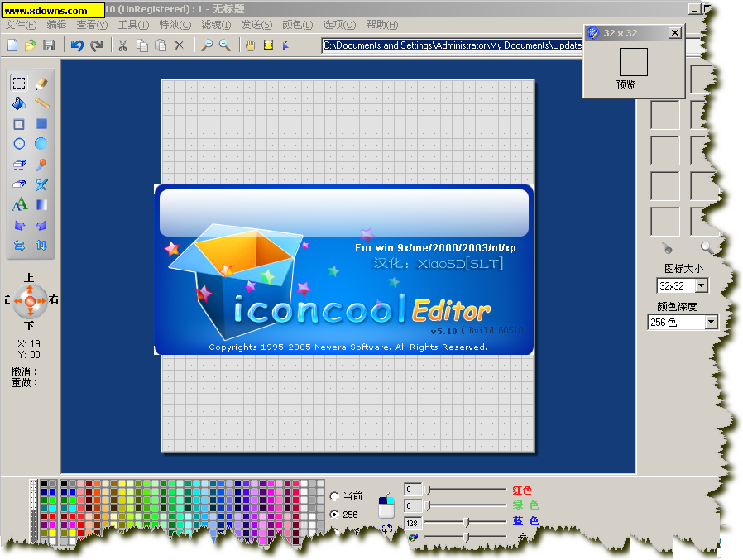Click the zoom in magnifier icon
The image size is (743, 560).
(x=206, y=45)
